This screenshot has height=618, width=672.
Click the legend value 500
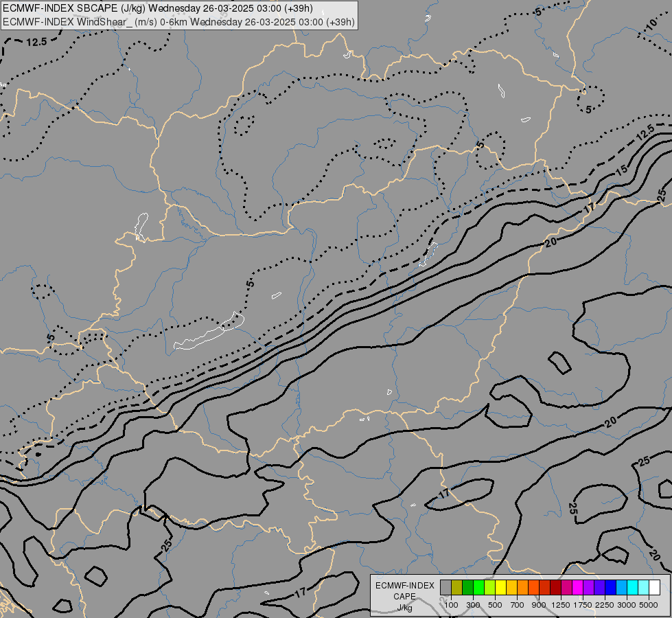[495, 605]
